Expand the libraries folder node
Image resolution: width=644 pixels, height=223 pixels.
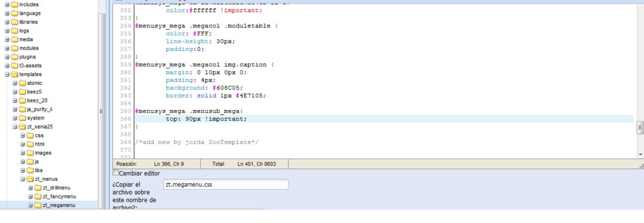tap(7, 22)
